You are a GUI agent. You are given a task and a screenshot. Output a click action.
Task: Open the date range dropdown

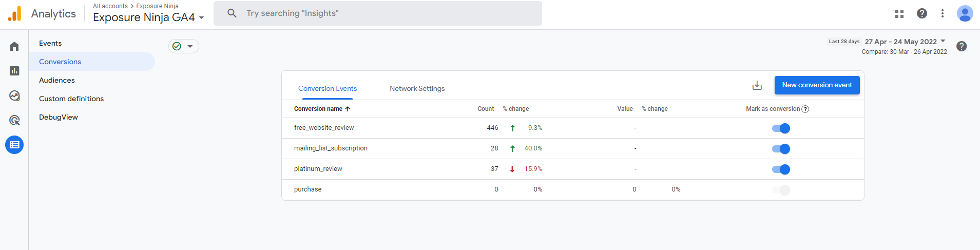point(905,42)
